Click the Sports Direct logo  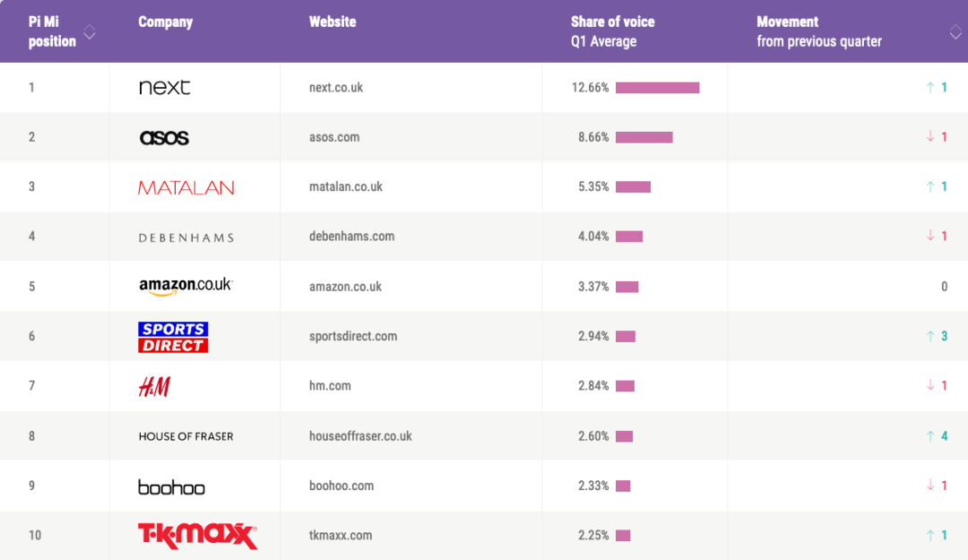point(173,337)
